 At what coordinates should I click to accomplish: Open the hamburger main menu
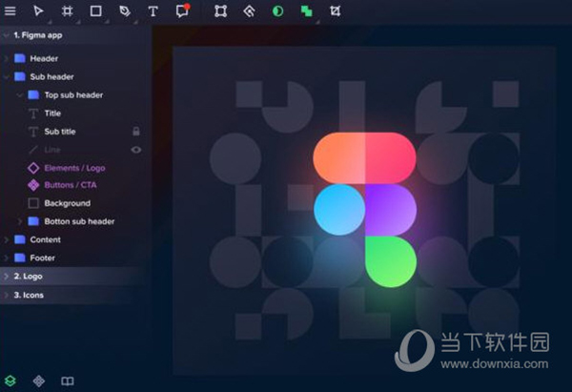click(10, 11)
